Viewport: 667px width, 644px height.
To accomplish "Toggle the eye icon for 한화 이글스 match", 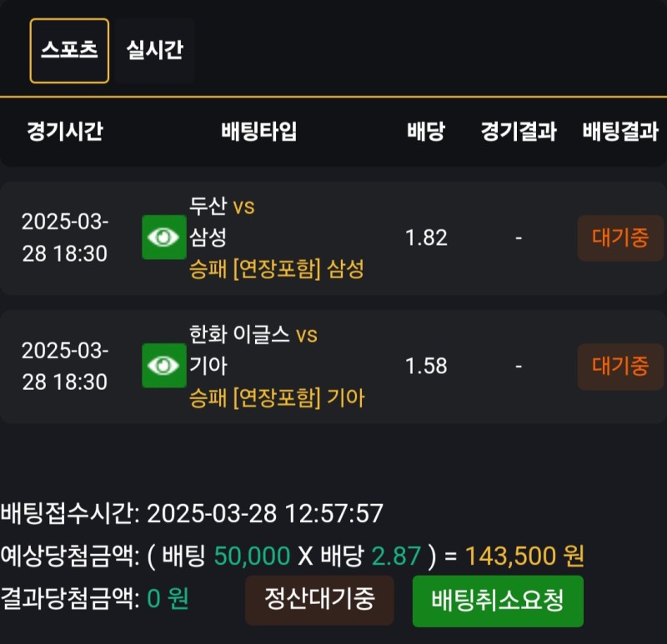I will [x=163, y=366].
